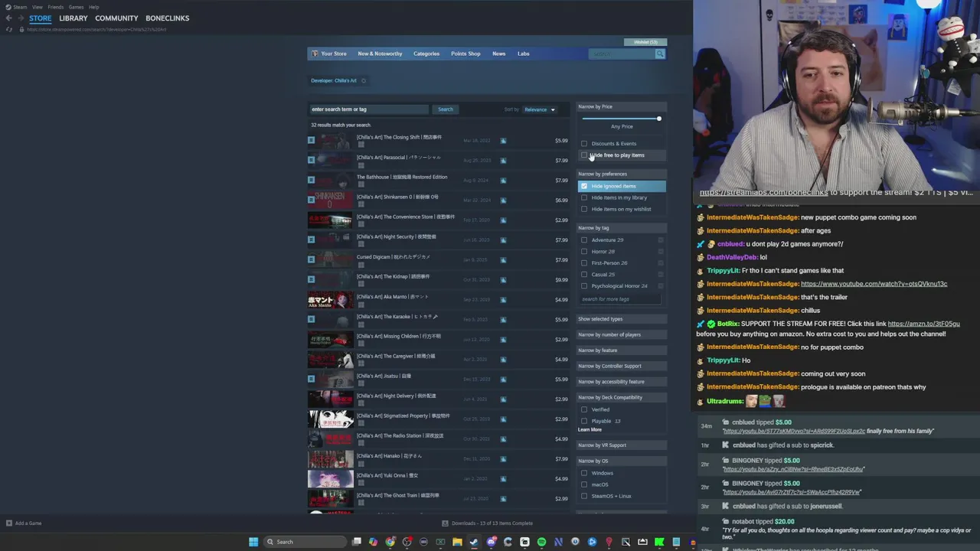Image resolution: width=980 pixels, height=551 pixels.
Task: Open Discord from the taskbar
Action: (491, 542)
